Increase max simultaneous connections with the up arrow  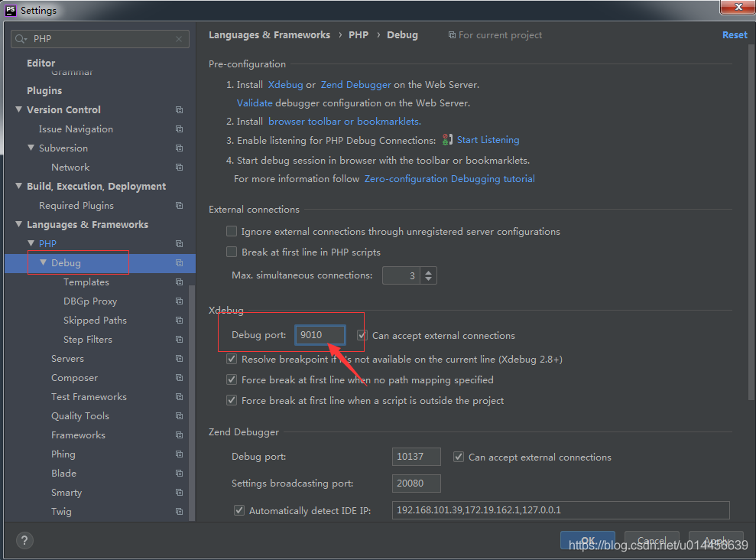click(428, 272)
